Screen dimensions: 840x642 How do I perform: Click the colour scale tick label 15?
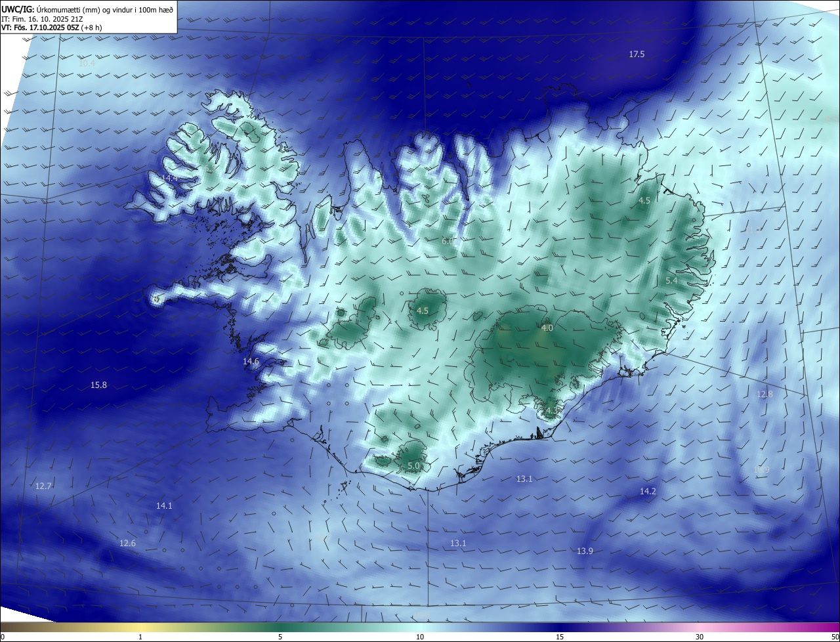coord(560,637)
